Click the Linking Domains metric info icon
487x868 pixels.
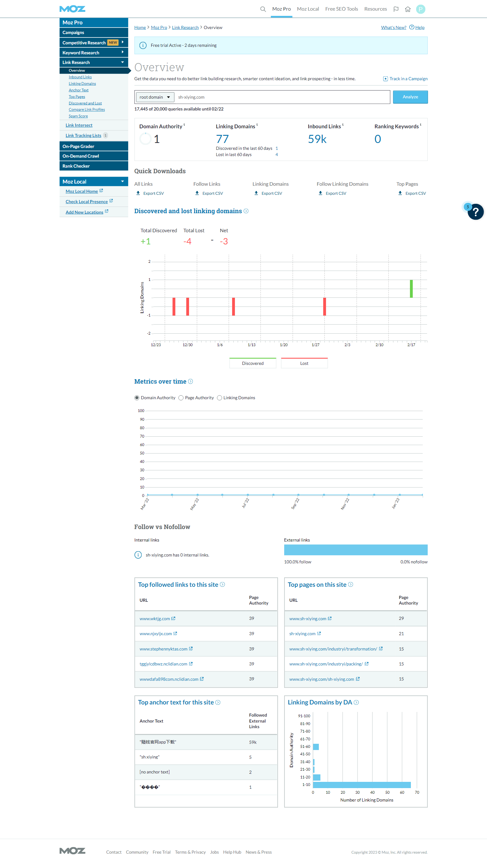(x=257, y=125)
